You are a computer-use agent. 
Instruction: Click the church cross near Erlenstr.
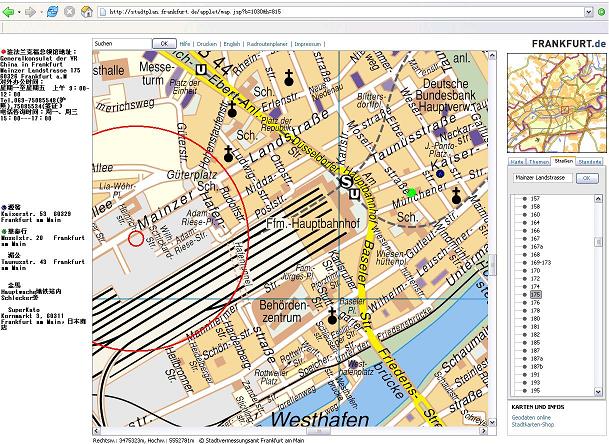click(x=289, y=78)
